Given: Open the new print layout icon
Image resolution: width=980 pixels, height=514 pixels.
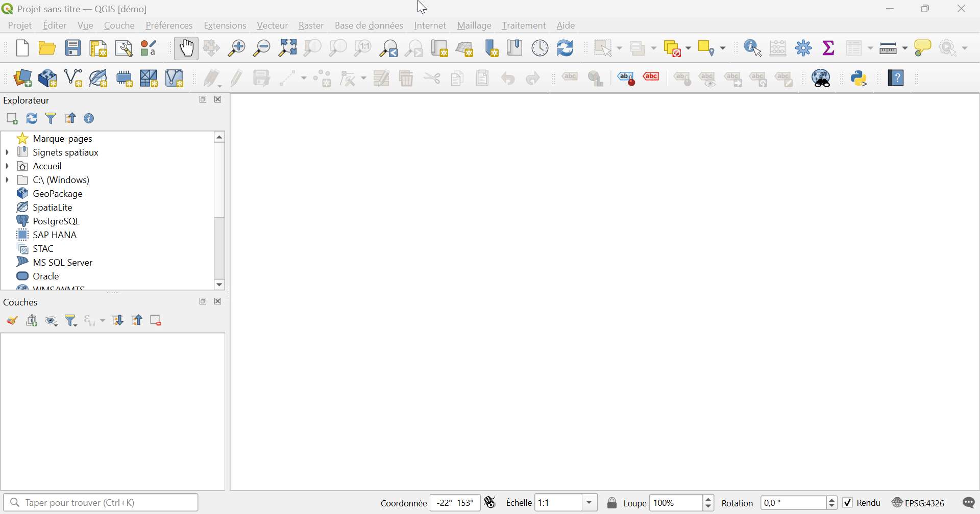Looking at the screenshot, I should point(99,48).
